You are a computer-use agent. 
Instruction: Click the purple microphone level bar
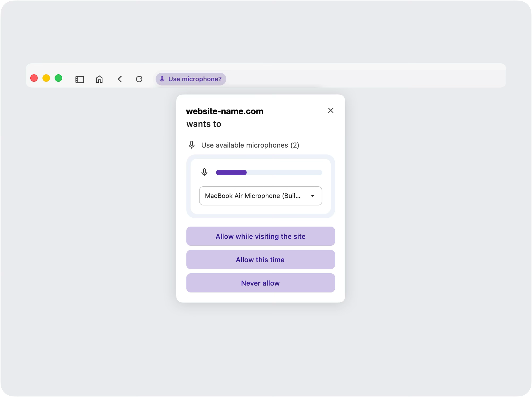(x=231, y=173)
